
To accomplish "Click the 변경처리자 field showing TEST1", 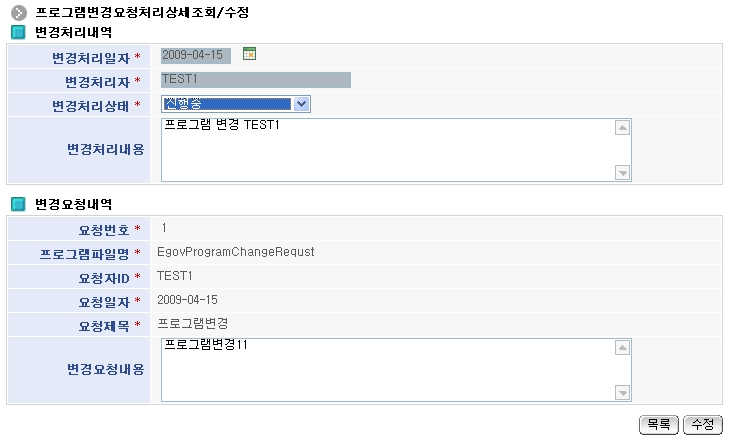I will [x=255, y=79].
